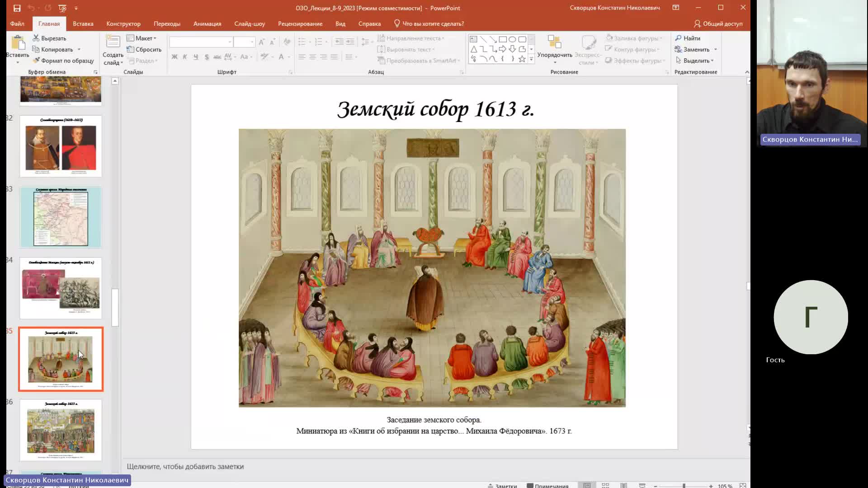
Task: Click the Slideshow icon in the status bar
Action: (x=642, y=485)
